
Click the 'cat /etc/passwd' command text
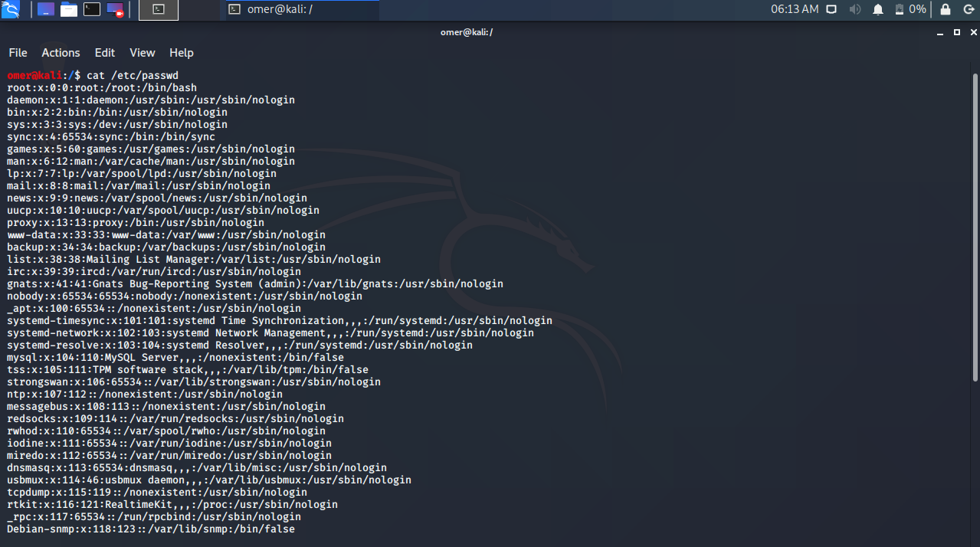[x=133, y=75]
